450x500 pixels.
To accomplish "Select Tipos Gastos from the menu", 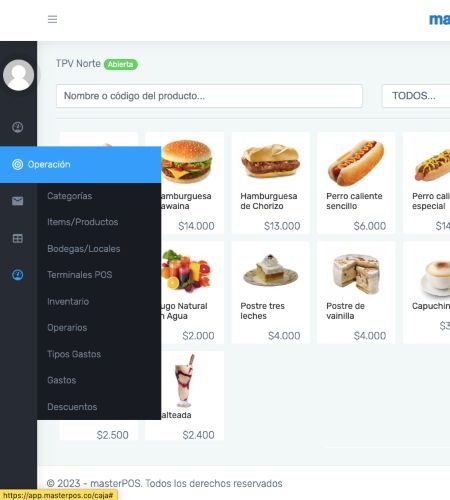I will pos(74,354).
